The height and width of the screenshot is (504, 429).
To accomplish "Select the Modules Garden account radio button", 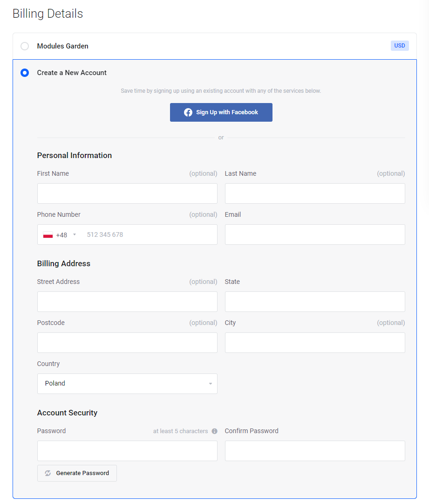I will 25,46.
